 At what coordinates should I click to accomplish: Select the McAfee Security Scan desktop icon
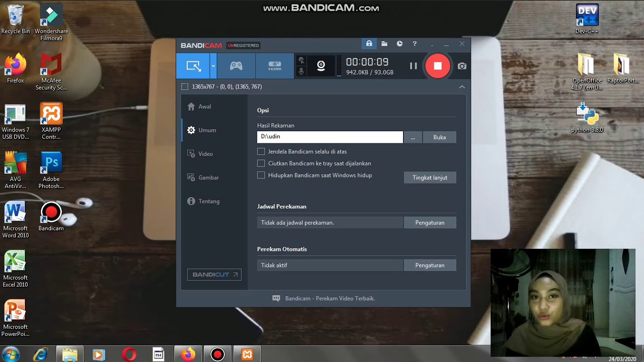[51, 72]
